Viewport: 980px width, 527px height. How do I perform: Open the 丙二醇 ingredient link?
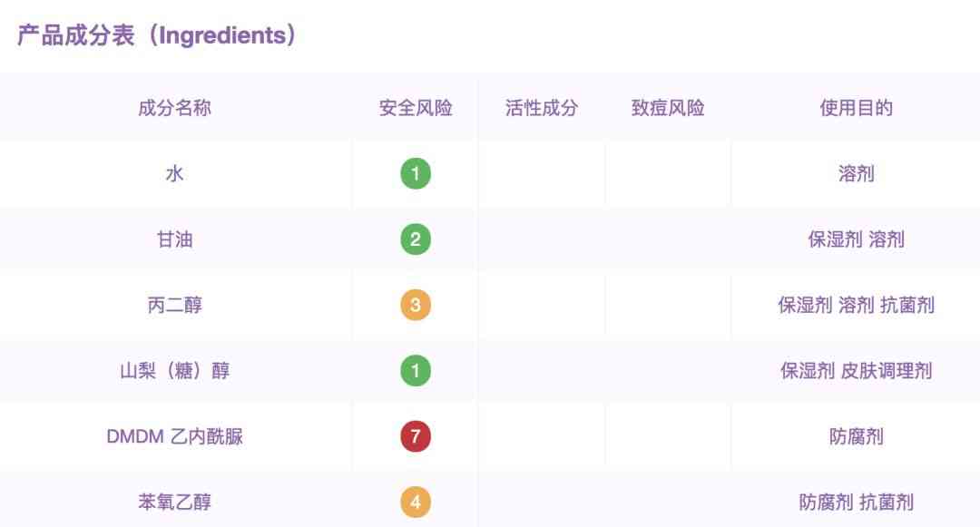pyautogui.click(x=174, y=305)
